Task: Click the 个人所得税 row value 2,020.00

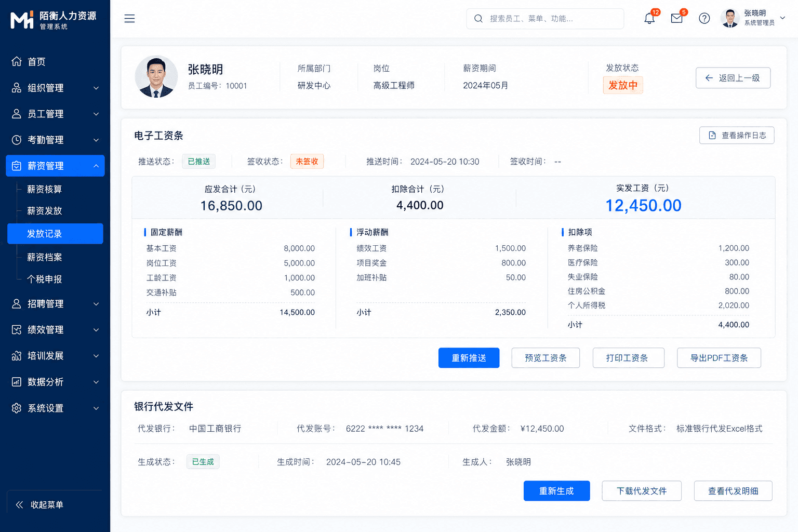Action: [x=734, y=305]
